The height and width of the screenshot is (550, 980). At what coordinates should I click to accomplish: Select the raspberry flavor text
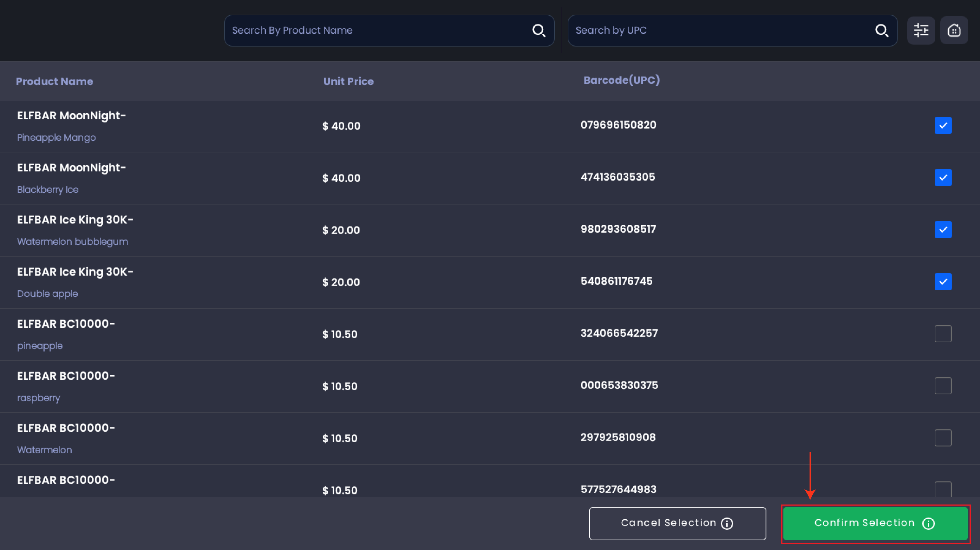(x=39, y=398)
